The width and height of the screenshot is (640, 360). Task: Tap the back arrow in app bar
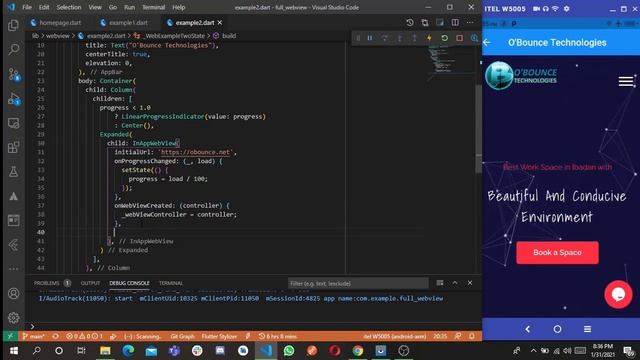click(x=487, y=42)
